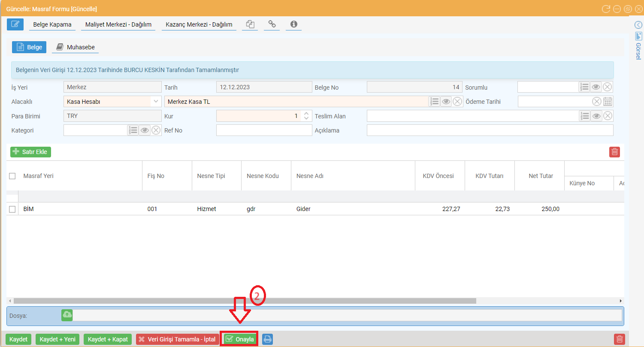Viewport: 644px width, 347px height.
Task: Click Kaydet + Kapat button
Action: (x=108, y=339)
